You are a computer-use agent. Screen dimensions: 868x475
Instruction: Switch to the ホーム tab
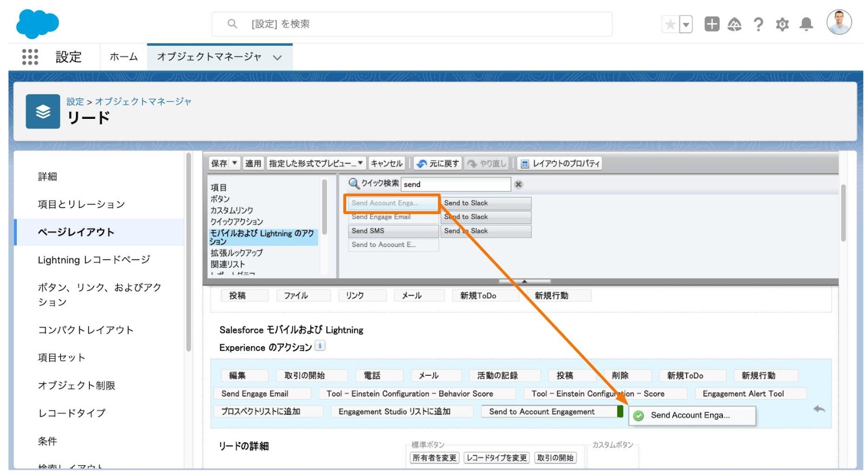[124, 57]
